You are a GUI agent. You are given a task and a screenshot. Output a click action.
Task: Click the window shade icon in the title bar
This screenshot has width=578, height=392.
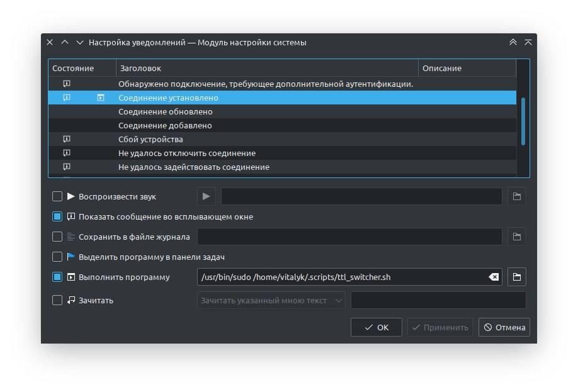(528, 42)
